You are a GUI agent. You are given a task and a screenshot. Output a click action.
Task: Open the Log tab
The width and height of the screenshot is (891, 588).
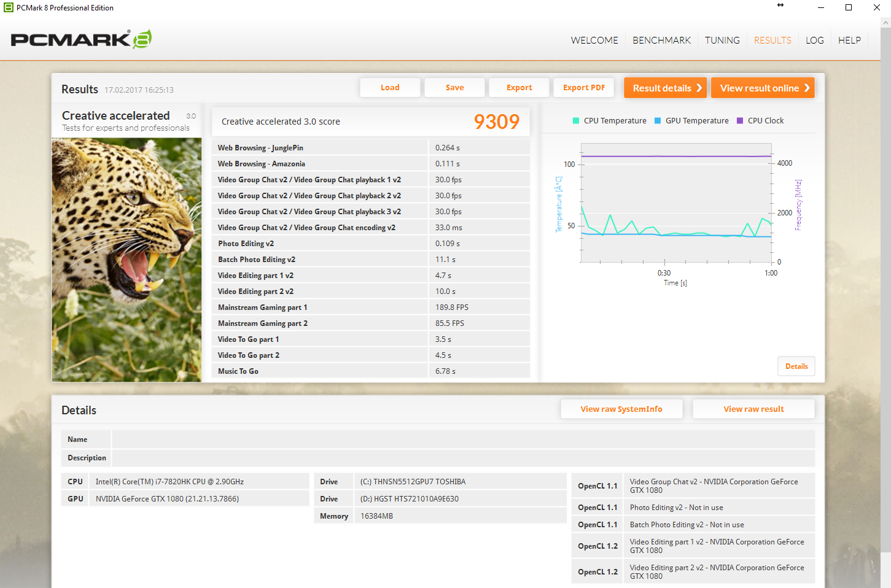815,41
